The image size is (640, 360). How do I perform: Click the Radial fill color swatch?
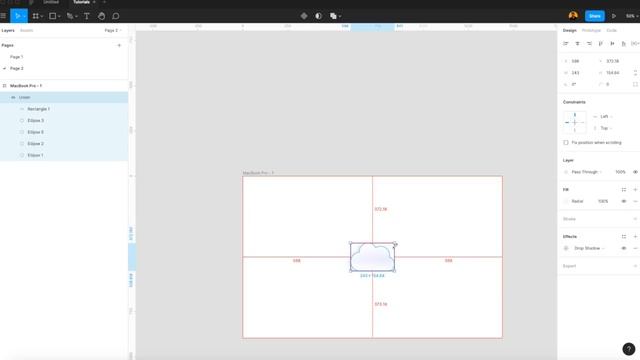[566, 201]
